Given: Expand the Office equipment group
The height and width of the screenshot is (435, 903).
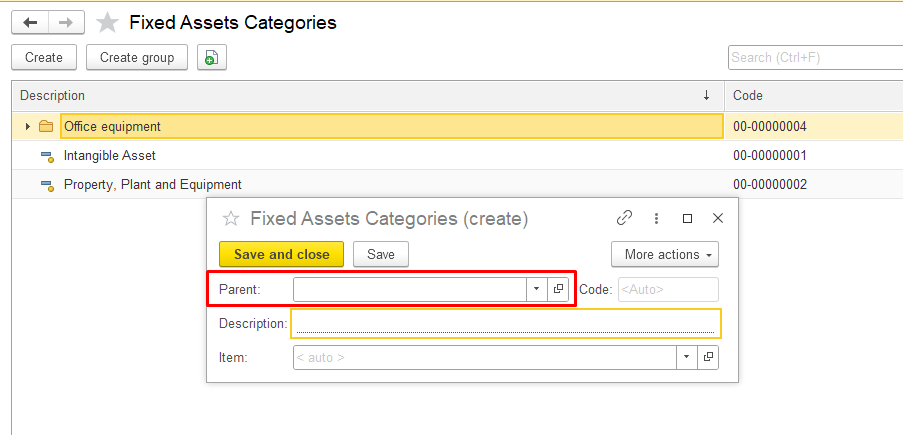Looking at the screenshot, I should click(28, 127).
